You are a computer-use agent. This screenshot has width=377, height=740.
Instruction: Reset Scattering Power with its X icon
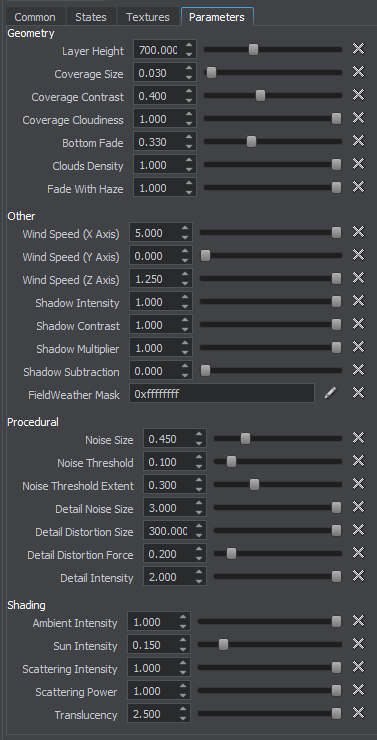pos(359,690)
